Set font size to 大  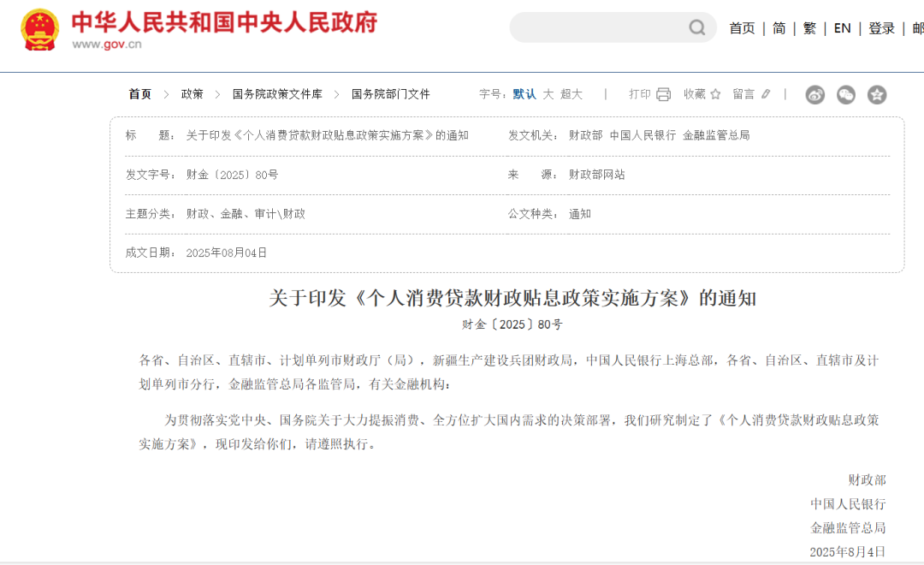548,94
